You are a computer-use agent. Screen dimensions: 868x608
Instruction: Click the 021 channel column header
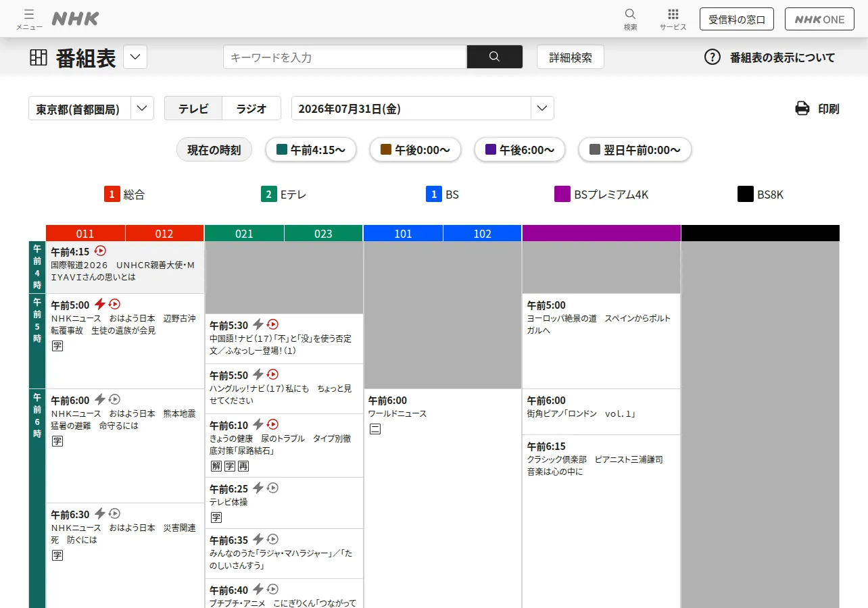pyautogui.click(x=244, y=233)
